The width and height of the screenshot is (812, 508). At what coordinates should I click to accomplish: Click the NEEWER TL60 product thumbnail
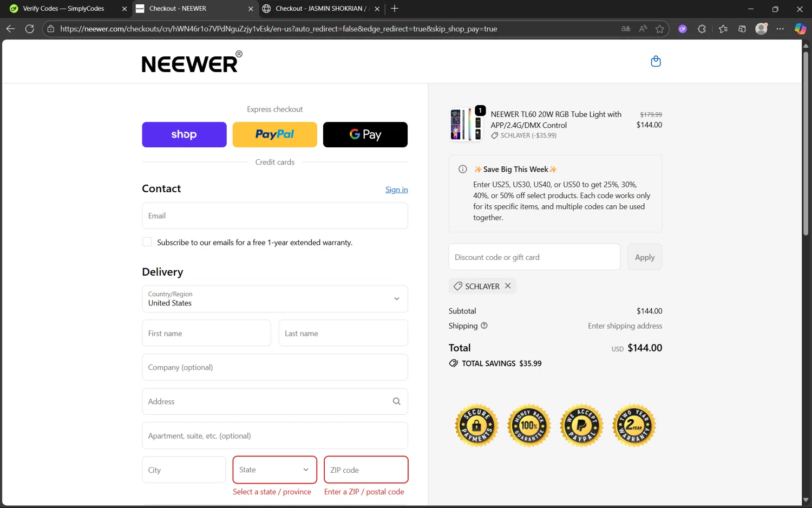(x=466, y=124)
